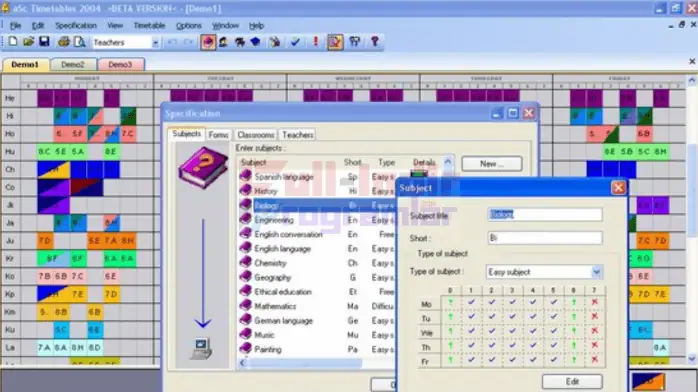Viewport: 698px width, 392px height.
Task: Click the red exclamation toolbar icon
Action: coord(316,42)
